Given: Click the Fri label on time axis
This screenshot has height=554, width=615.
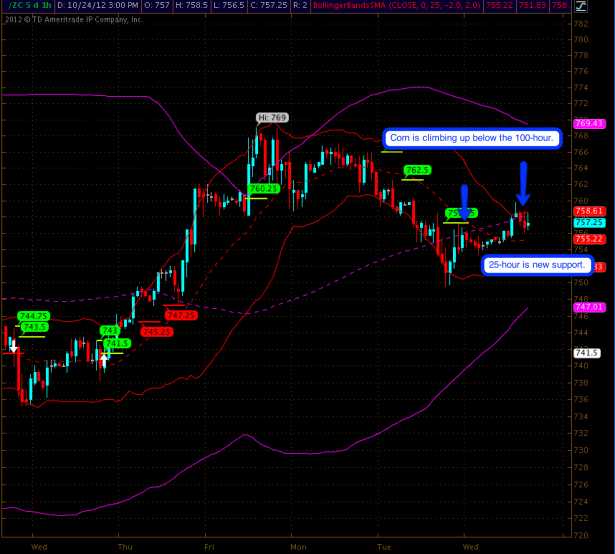Looking at the screenshot, I should pyautogui.click(x=208, y=547).
